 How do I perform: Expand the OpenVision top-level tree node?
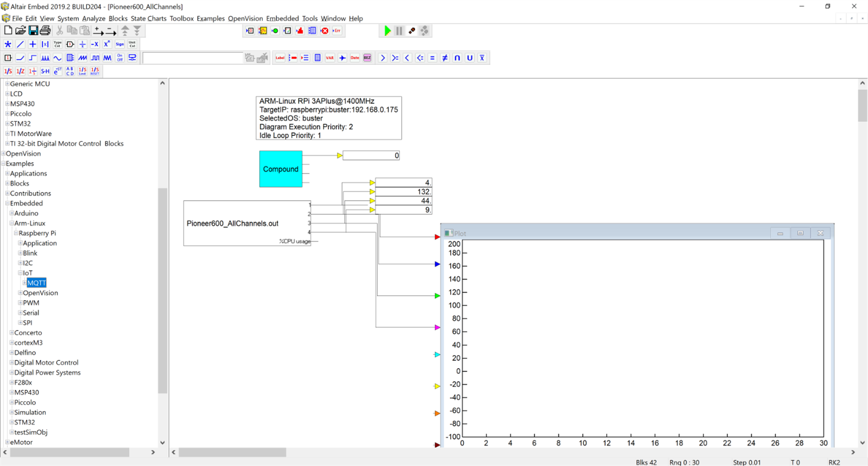point(3,153)
